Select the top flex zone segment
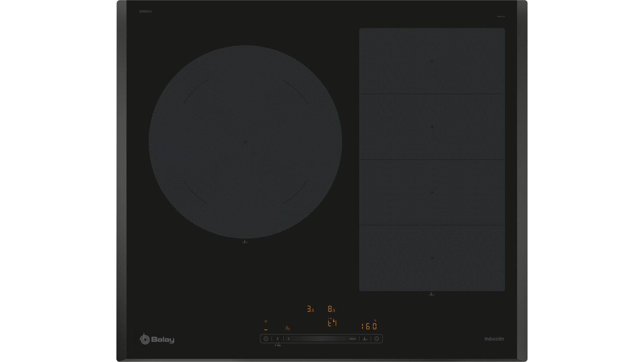Image resolution: width=644 pixels, height=362 pixels. point(432,61)
